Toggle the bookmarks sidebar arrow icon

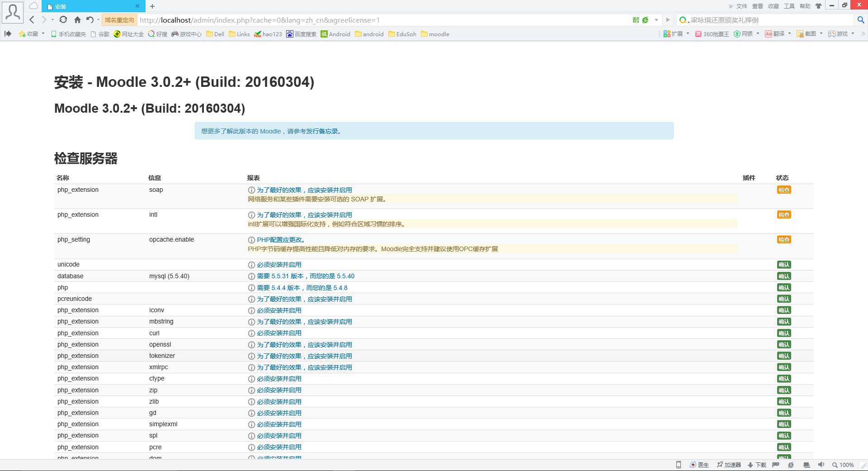[8, 34]
